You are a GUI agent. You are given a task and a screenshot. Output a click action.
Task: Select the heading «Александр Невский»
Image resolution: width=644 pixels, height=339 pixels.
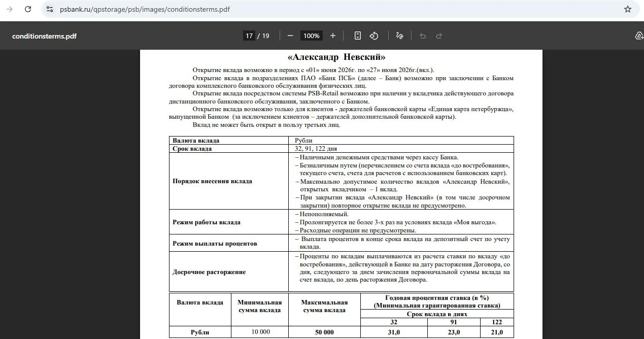point(336,57)
